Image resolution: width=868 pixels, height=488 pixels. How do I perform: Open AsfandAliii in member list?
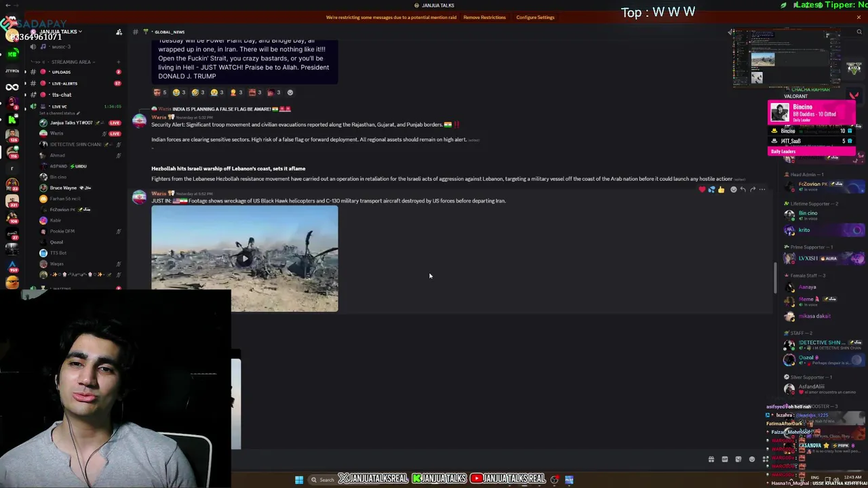[823, 388]
